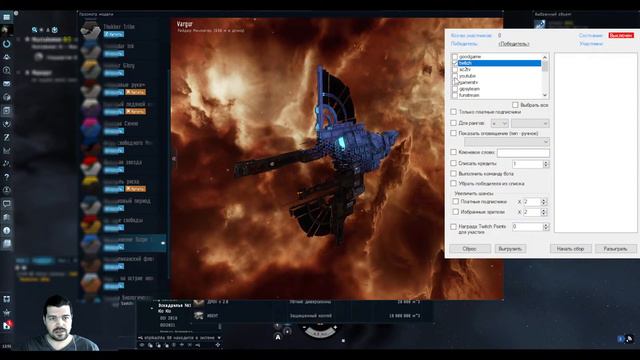The width and height of the screenshot is (640, 360).
Task: Click the '(Победитель)' link
Action: tap(514, 44)
